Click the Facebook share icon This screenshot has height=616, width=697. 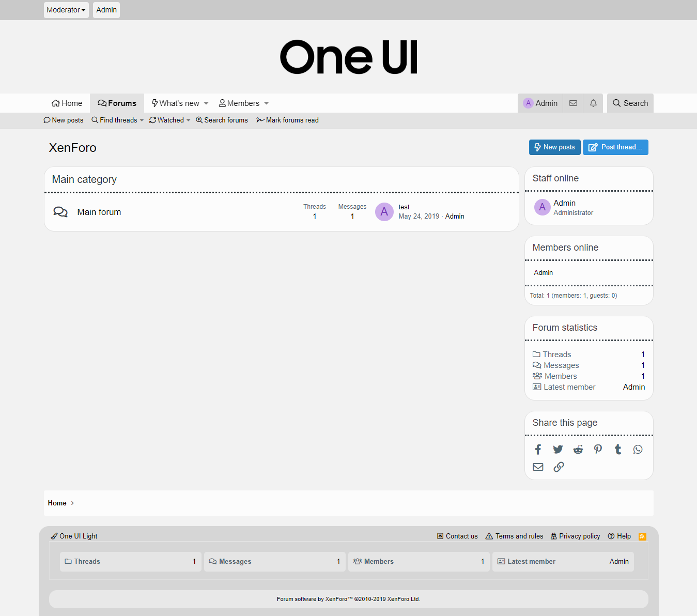click(x=538, y=450)
